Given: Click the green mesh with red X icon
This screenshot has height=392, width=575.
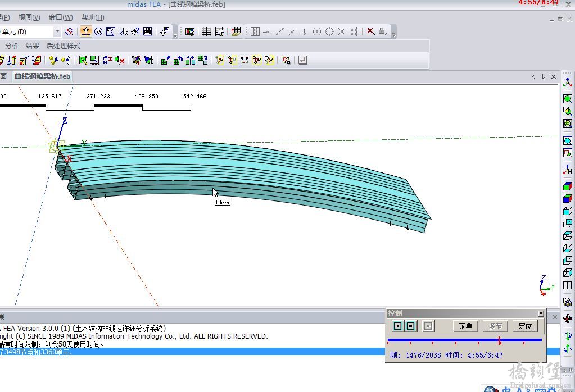Looking at the screenshot, I should [x=120, y=60].
